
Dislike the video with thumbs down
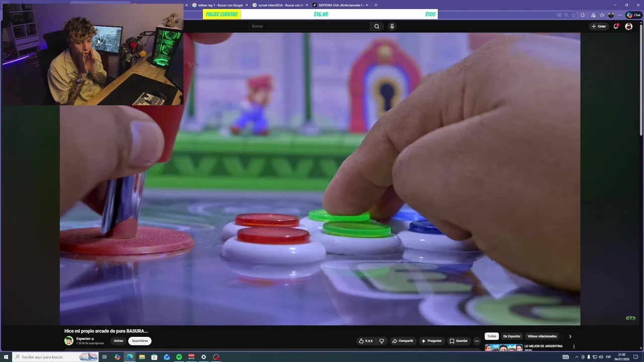tap(381, 341)
